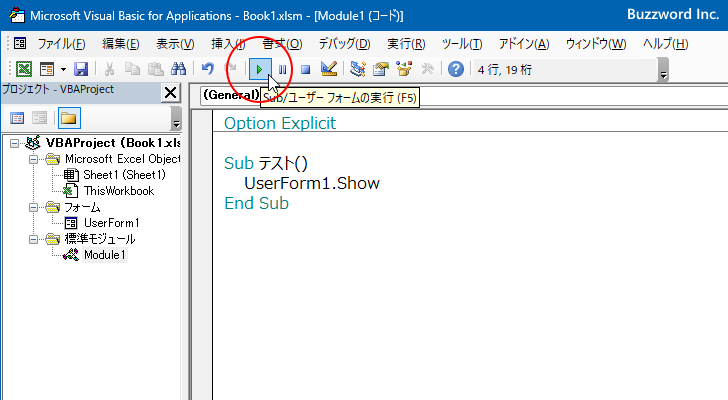The image size is (728, 400).
Task: Click the Reset stop square icon
Action: click(305, 70)
